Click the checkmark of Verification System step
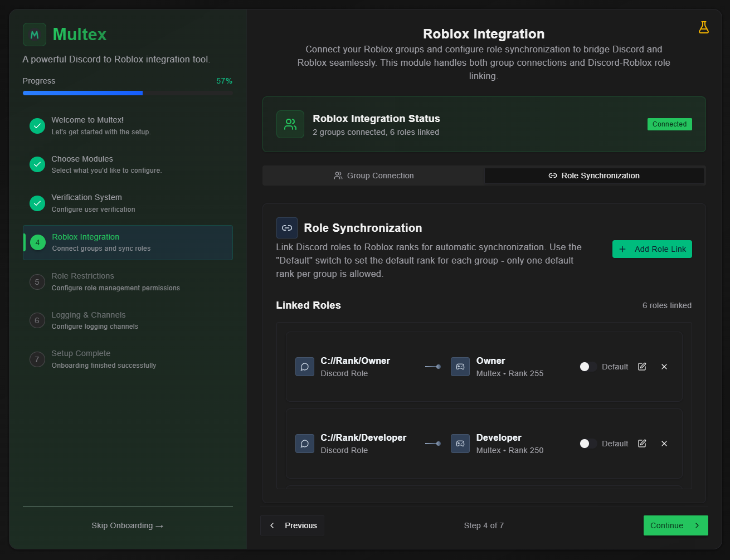The image size is (730, 560). pos(37,203)
